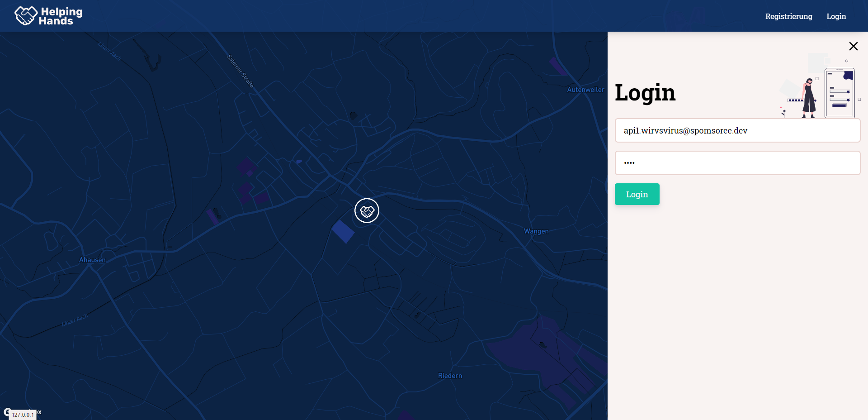
Task: Click the Riedern map label
Action: pos(450,376)
